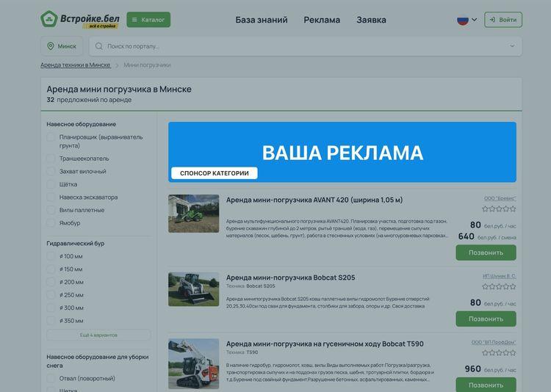
Task: Open the language flag selector
Action: pyautogui.click(x=467, y=20)
